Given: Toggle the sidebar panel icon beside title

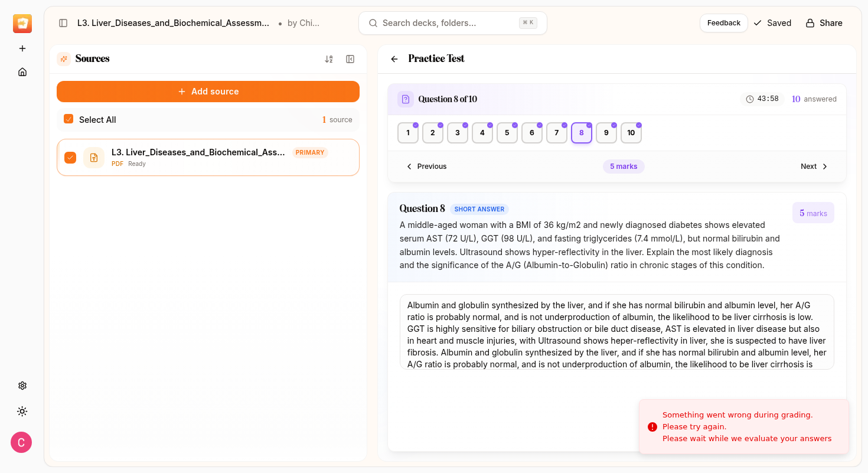Looking at the screenshot, I should (x=63, y=23).
